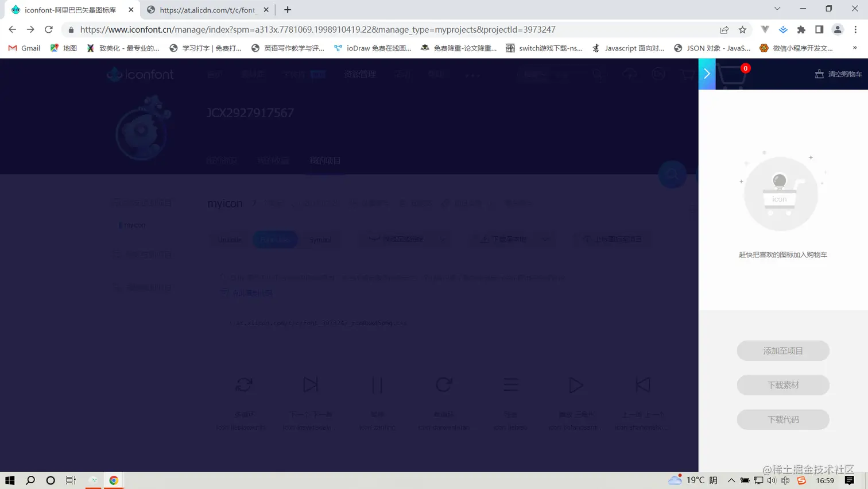Click the list menu icon

[x=510, y=384]
